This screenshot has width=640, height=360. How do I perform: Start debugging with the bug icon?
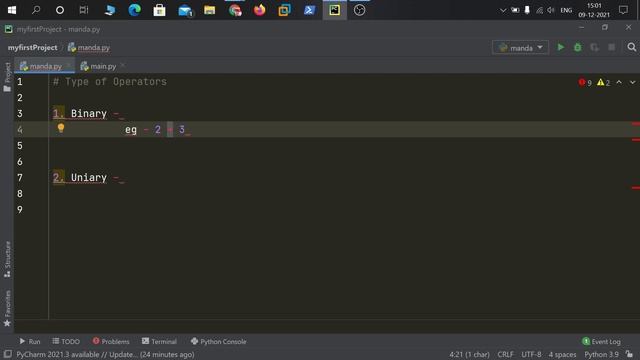[578, 47]
